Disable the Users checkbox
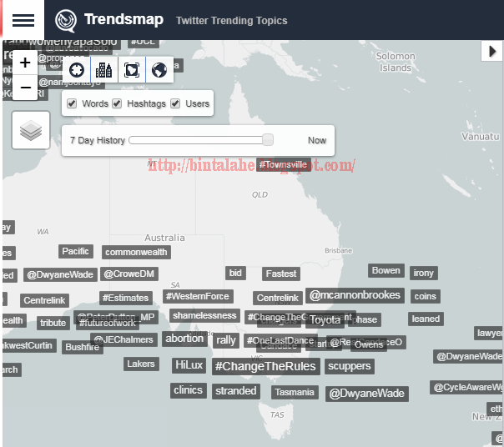Viewport: 504px width, 447px height. (175, 103)
